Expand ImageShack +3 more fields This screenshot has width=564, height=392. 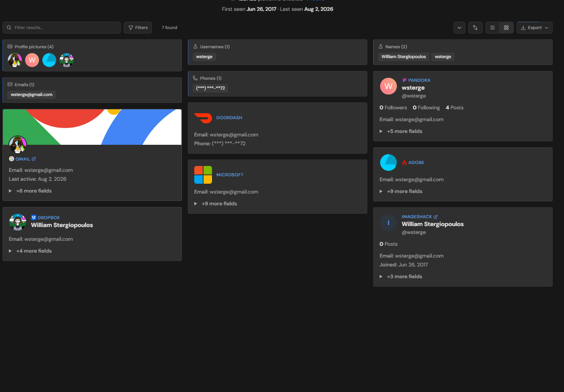tap(401, 276)
